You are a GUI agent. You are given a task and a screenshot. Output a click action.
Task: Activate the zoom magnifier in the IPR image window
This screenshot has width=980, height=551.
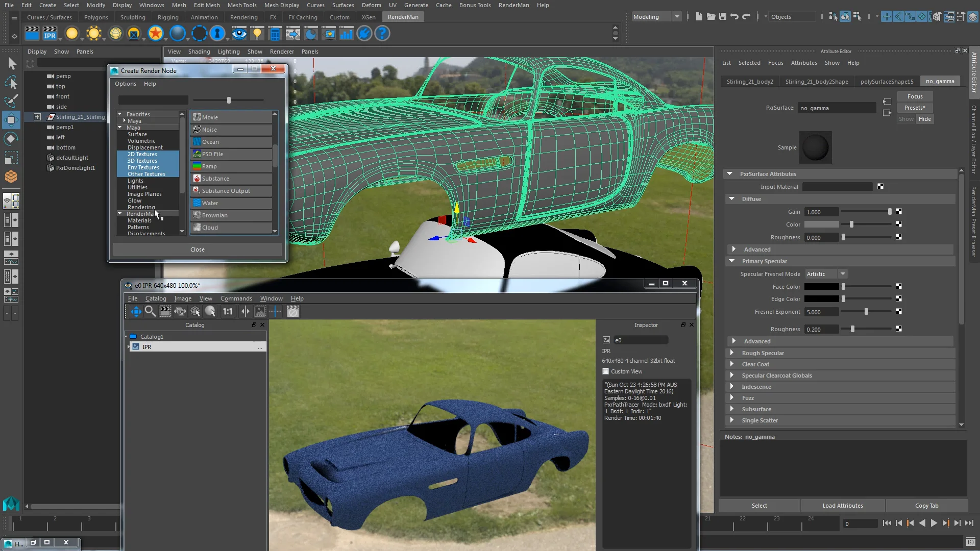[x=151, y=312]
